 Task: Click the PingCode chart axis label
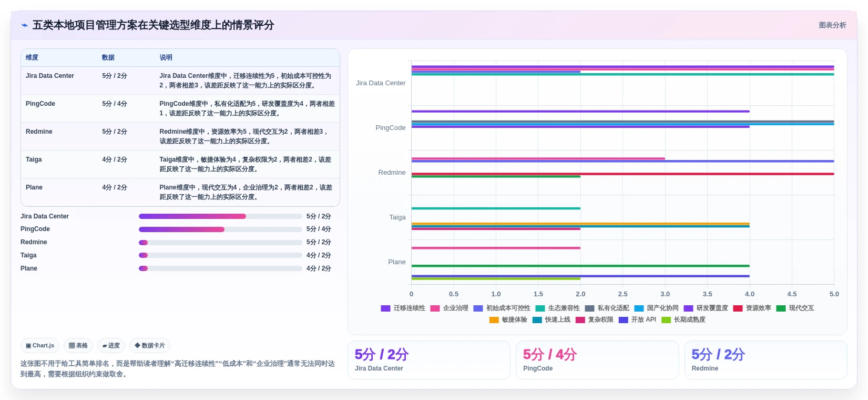[391, 128]
